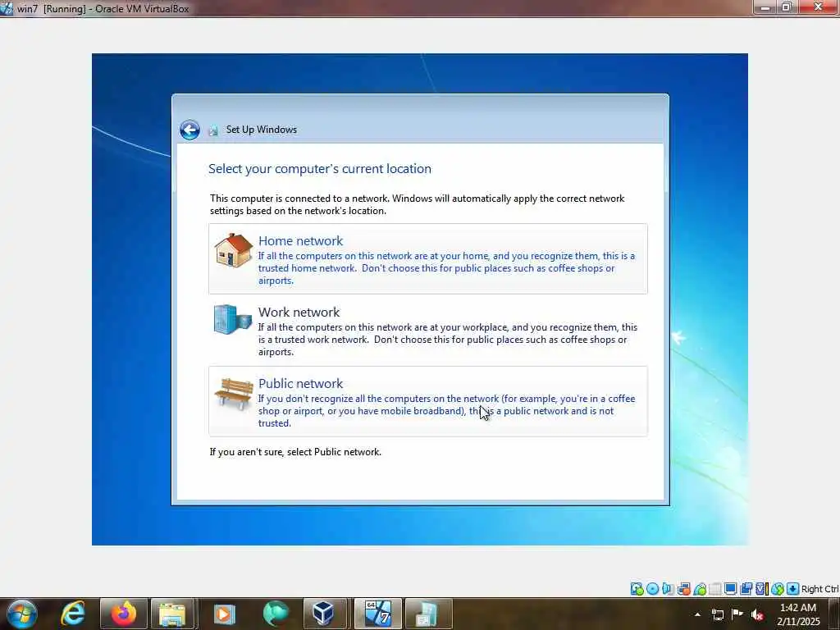
Task: Click the VirtualBox optical disk indicator
Action: pyautogui.click(x=652, y=589)
